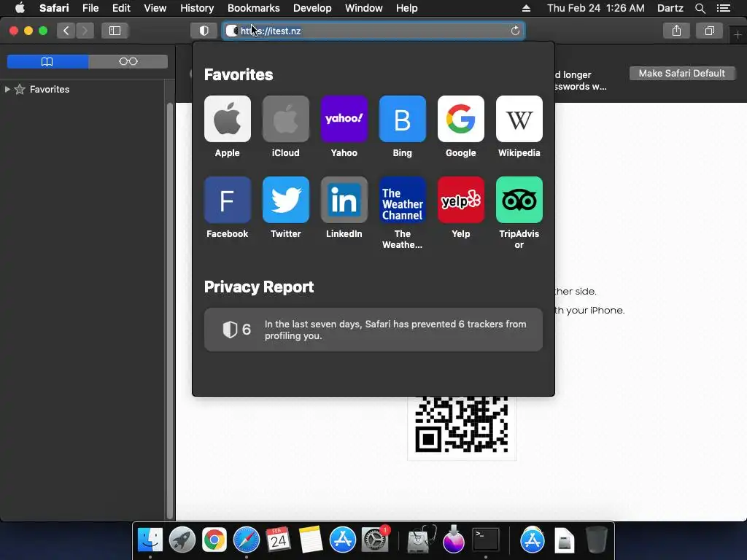Switch to Reading List tab in sidebar
The height and width of the screenshot is (560, 747).
128,61
